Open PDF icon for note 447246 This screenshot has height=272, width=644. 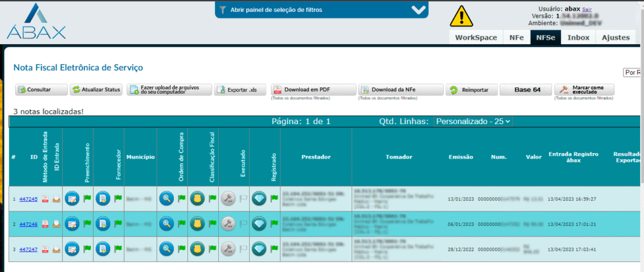(45, 224)
